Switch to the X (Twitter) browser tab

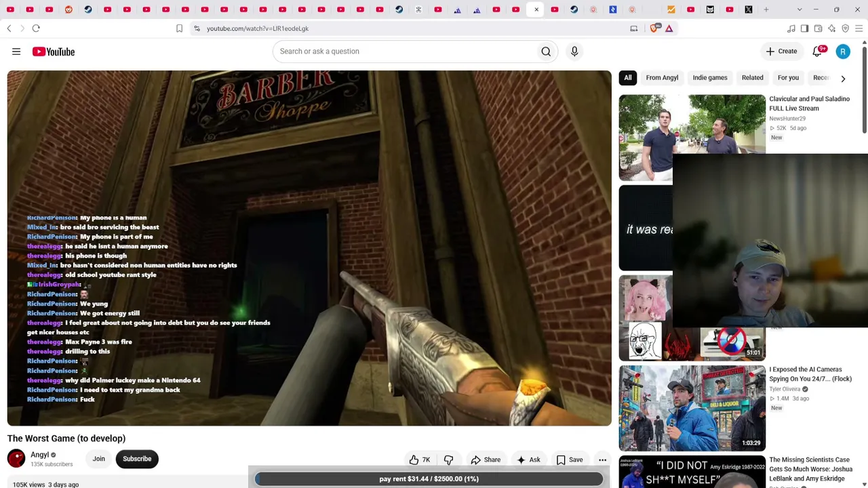pos(749,9)
